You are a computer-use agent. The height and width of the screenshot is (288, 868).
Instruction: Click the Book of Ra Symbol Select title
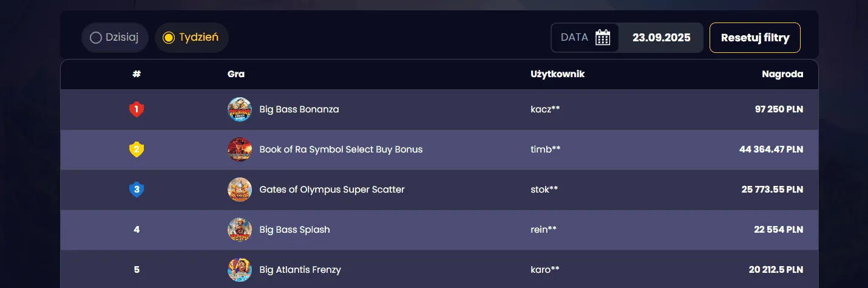tap(341, 149)
